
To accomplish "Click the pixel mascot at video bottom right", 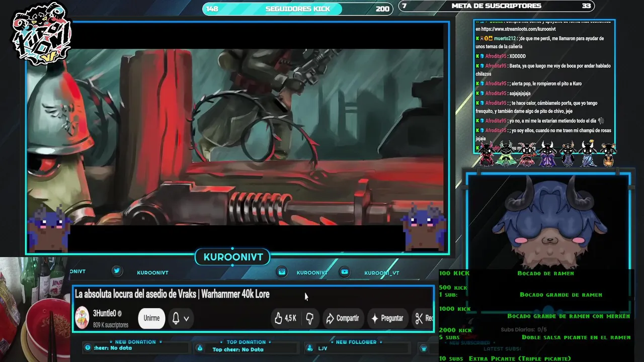I will (425, 228).
